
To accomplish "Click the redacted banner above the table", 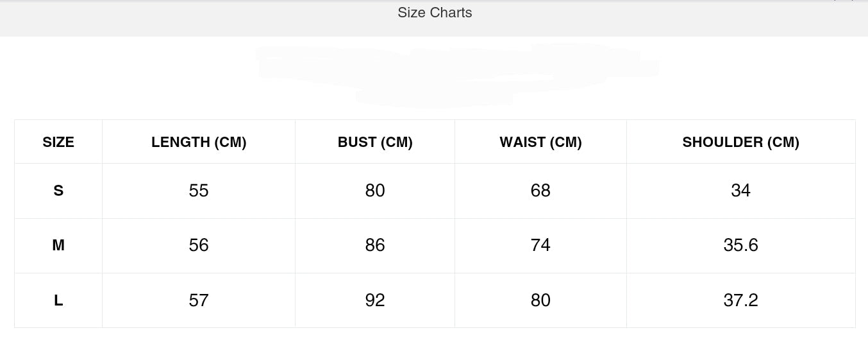I will 458,74.
